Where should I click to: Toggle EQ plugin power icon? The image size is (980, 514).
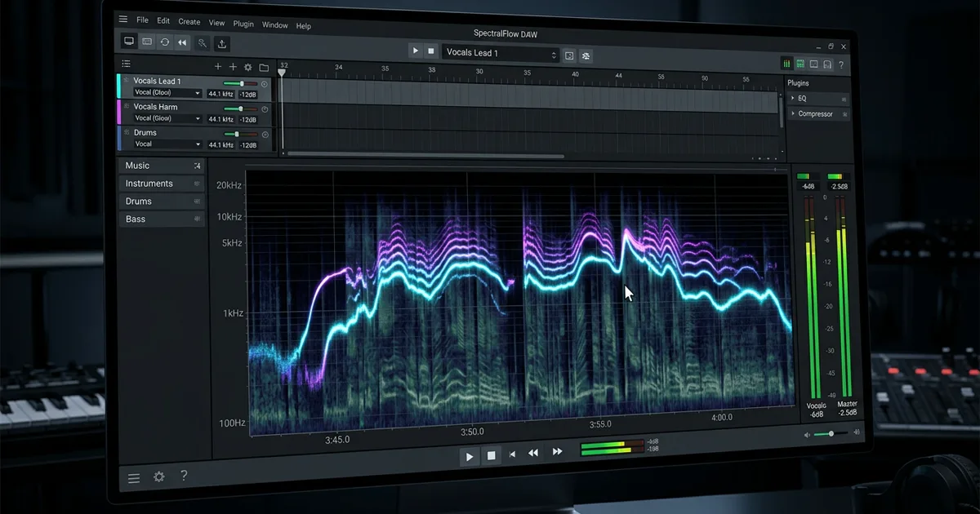(844, 99)
